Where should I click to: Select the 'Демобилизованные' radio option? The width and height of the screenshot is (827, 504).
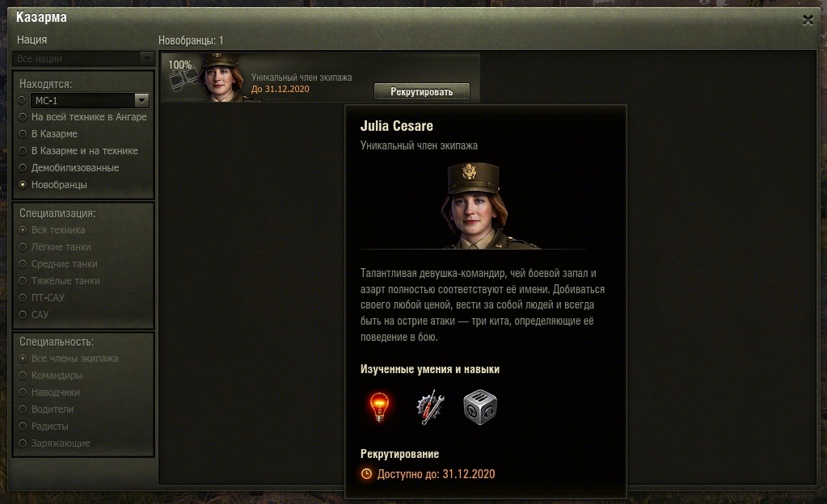coord(69,168)
